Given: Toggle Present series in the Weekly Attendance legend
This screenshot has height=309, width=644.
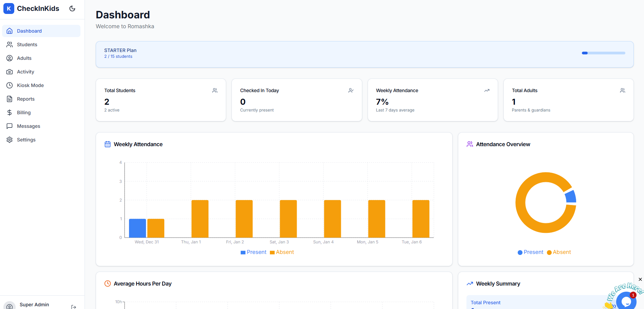Looking at the screenshot, I should [254, 252].
